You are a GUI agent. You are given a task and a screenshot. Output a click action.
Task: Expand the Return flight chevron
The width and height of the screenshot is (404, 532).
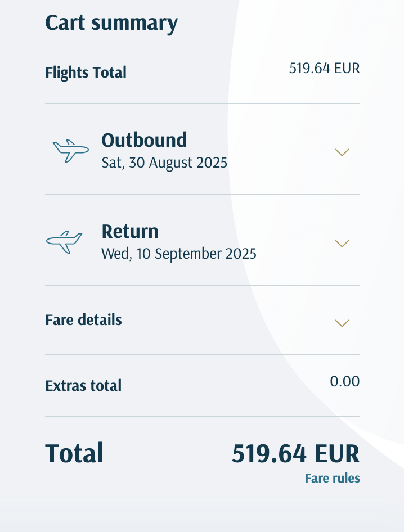342,244
